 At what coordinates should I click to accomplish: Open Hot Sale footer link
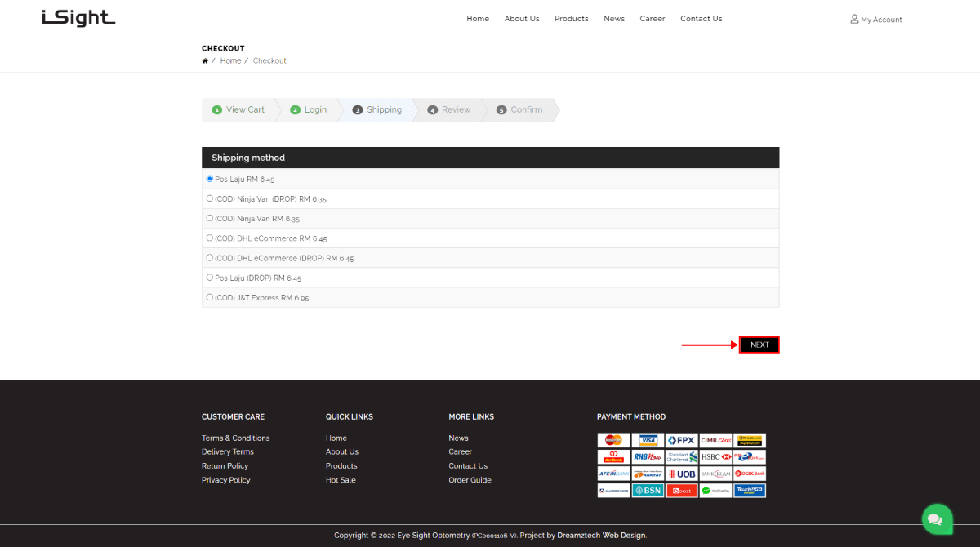(341, 480)
